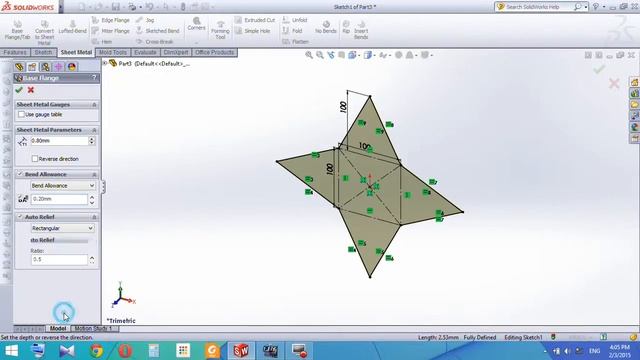Screen dimensions: 640x360
Task: Click the Cross-Break tool
Action: (155, 42)
